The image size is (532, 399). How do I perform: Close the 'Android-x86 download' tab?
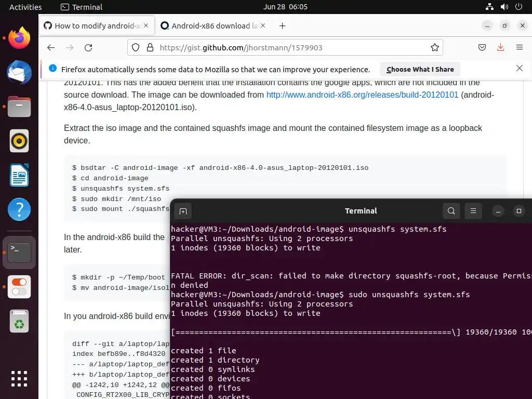(x=263, y=25)
